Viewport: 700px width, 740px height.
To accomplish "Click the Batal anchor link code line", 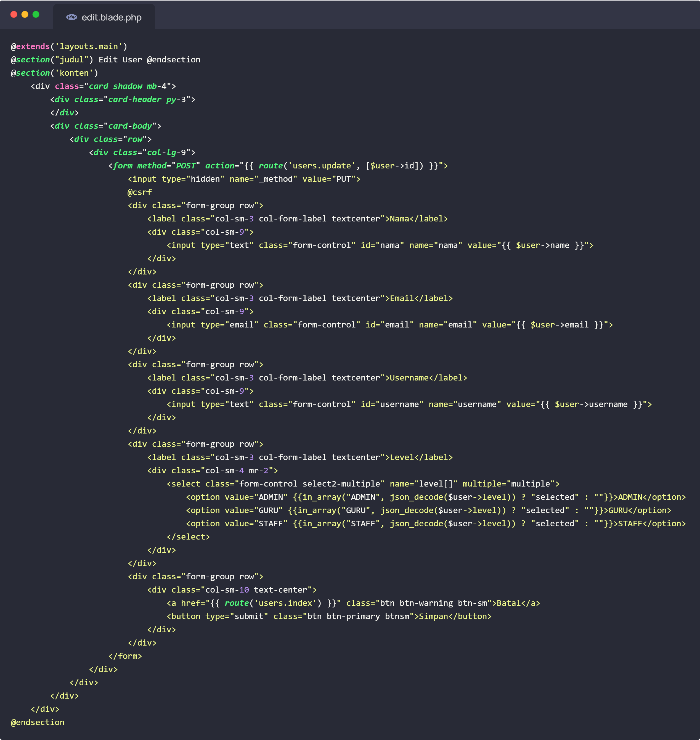I will [x=353, y=603].
